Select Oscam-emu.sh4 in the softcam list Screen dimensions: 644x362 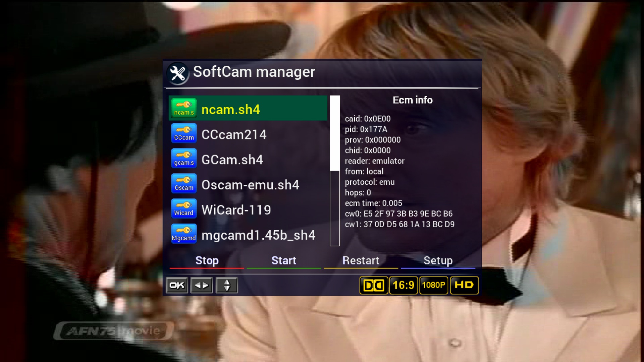248,183
